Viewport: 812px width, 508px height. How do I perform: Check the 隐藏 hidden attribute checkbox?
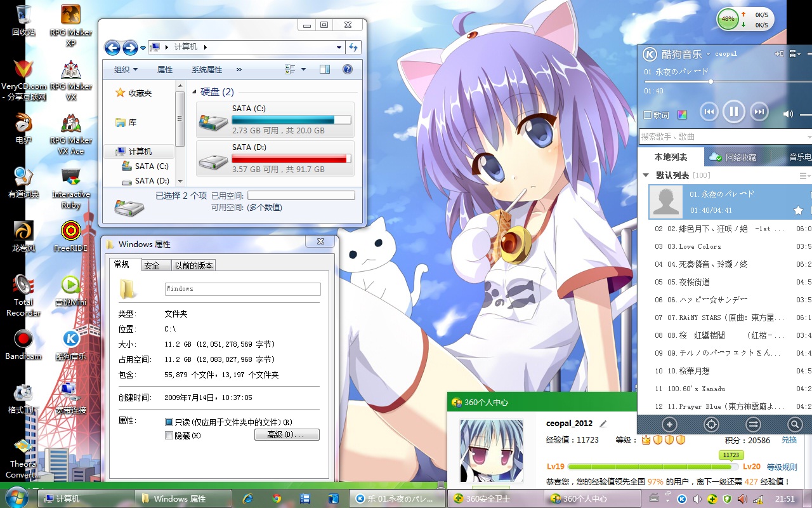pos(169,436)
